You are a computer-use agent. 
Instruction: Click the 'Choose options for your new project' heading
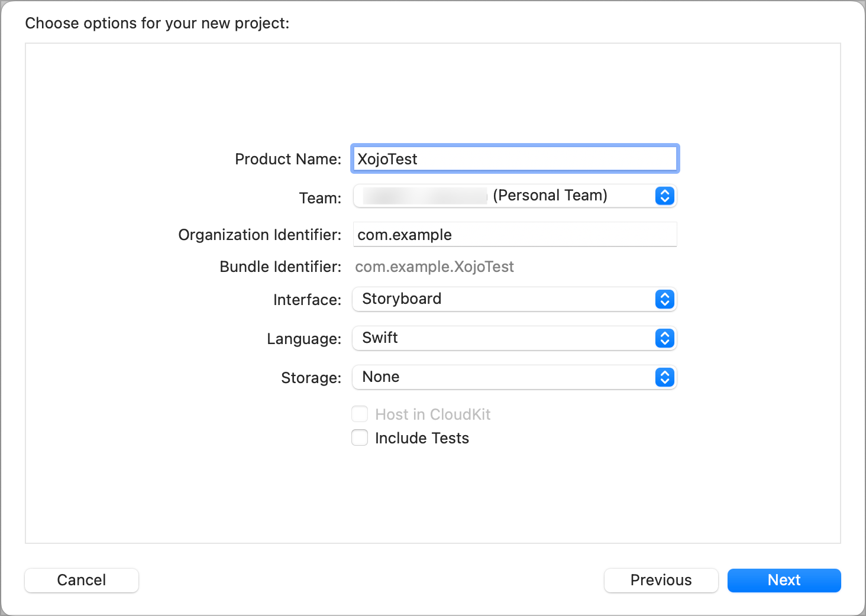(x=157, y=24)
